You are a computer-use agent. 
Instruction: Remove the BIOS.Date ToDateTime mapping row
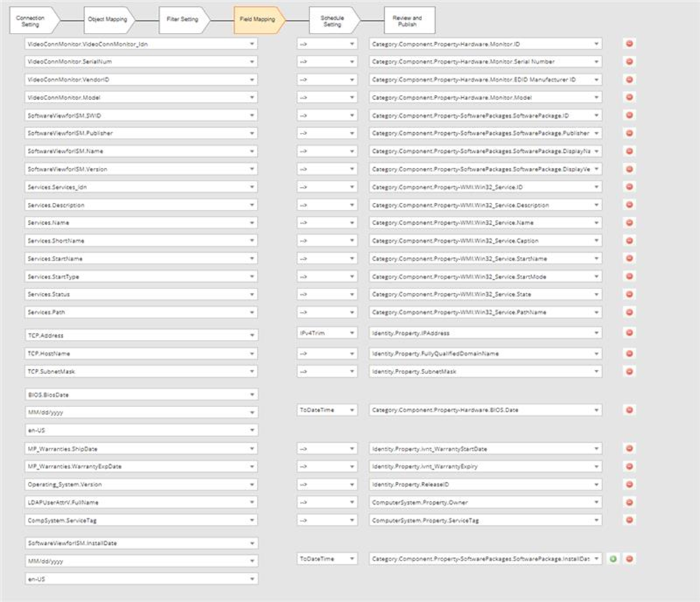click(629, 410)
